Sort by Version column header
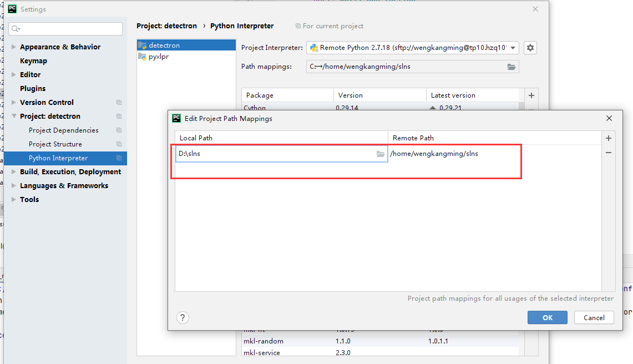Viewport: 633px width, 364px height. tap(380, 95)
